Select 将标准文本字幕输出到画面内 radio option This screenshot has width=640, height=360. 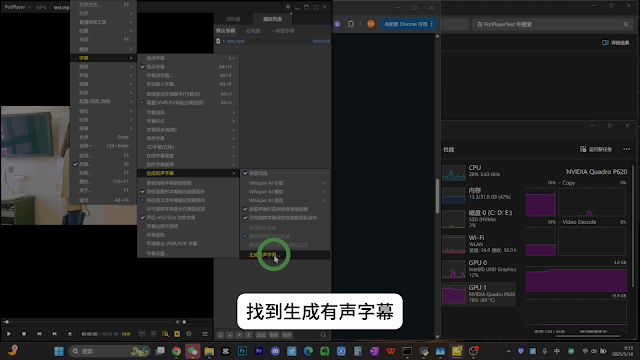pos(188,200)
